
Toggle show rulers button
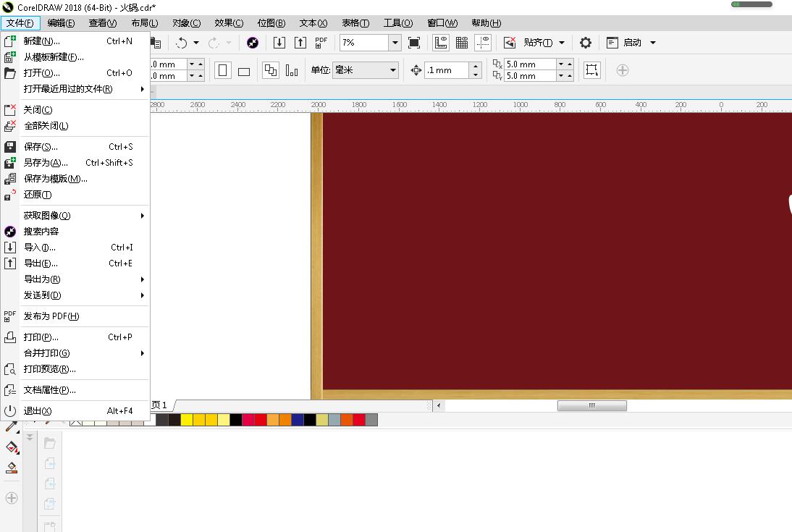[x=440, y=43]
